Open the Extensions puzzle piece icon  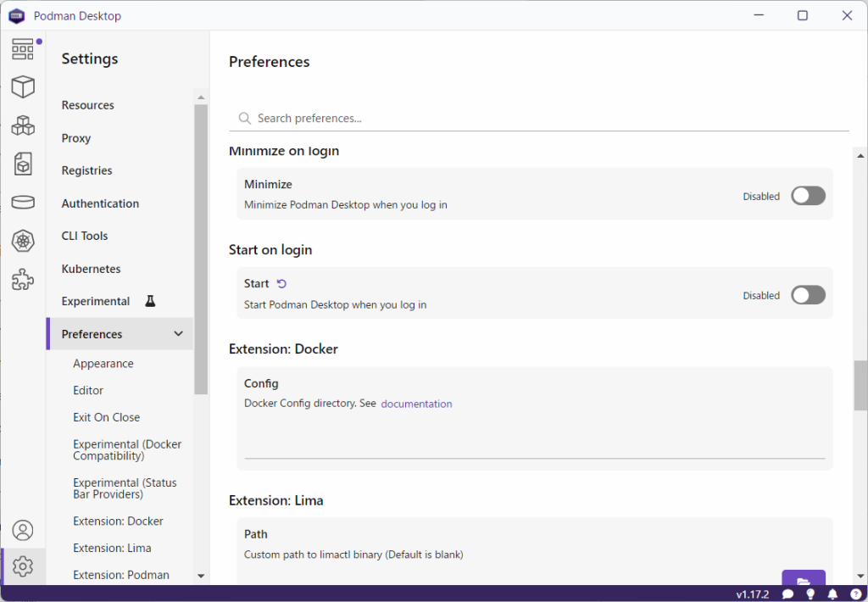tap(23, 279)
